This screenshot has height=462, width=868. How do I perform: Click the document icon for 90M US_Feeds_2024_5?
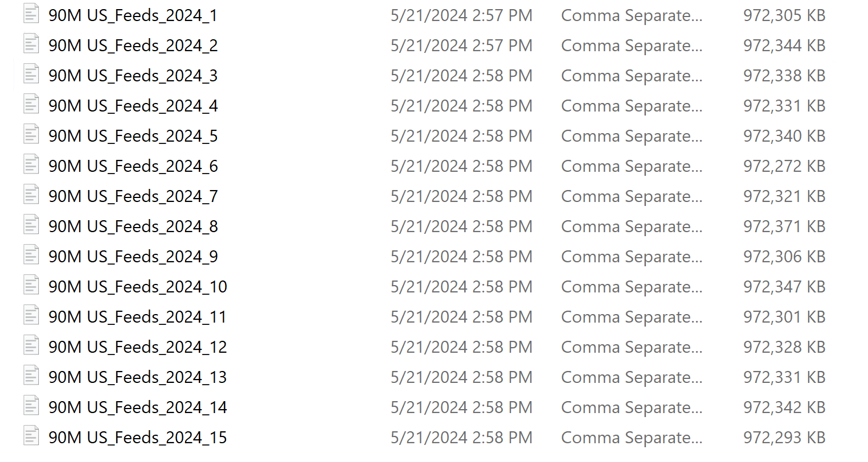(31, 135)
